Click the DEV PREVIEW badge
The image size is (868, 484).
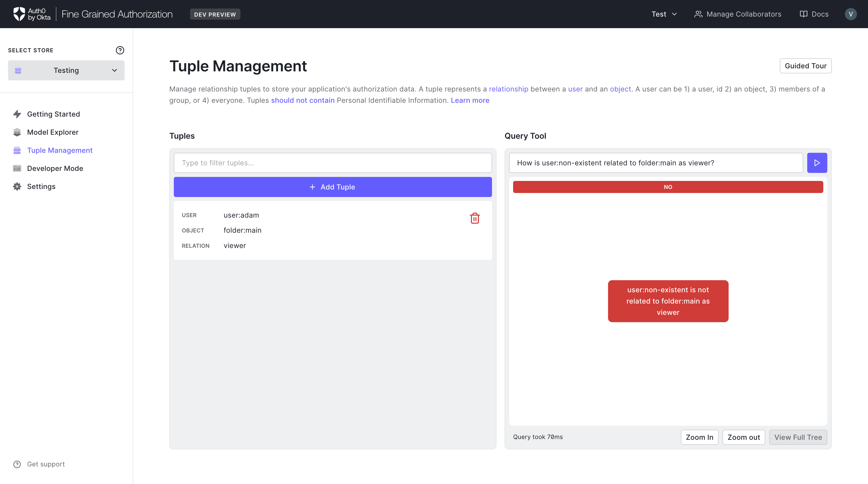215,14
